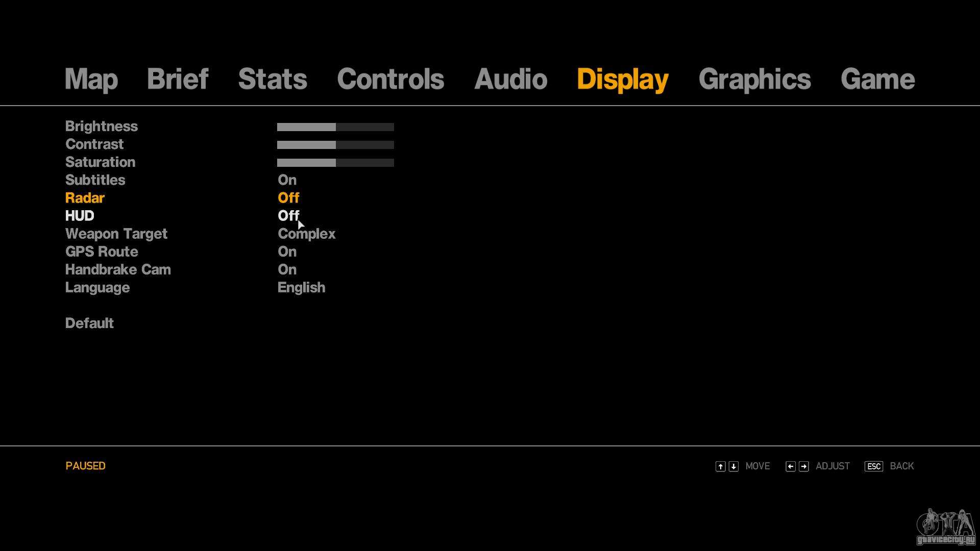980x551 pixels.
Task: Select the Controls tab
Action: click(x=390, y=79)
